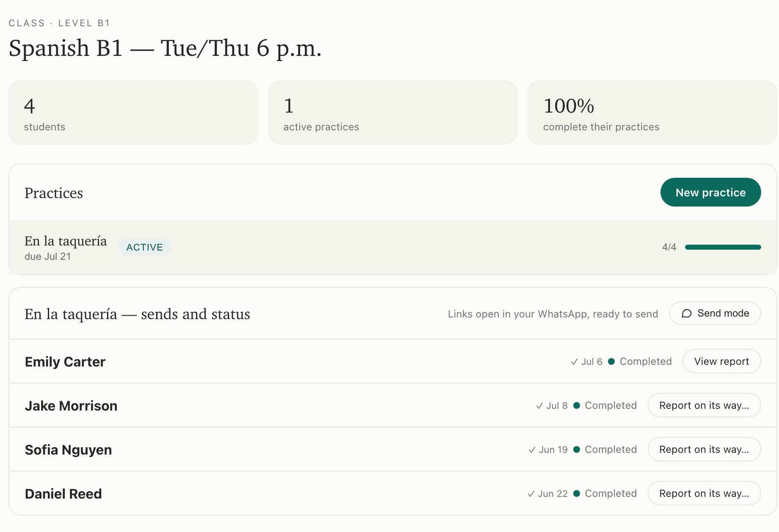Click the Practices section heading
This screenshot has height=532, width=779.
(x=54, y=193)
